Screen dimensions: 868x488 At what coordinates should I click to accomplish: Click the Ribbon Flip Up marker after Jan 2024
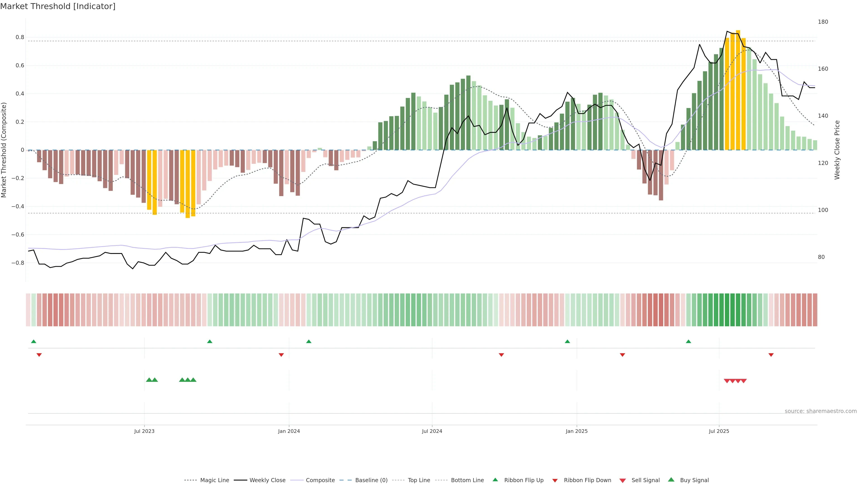point(309,342)
